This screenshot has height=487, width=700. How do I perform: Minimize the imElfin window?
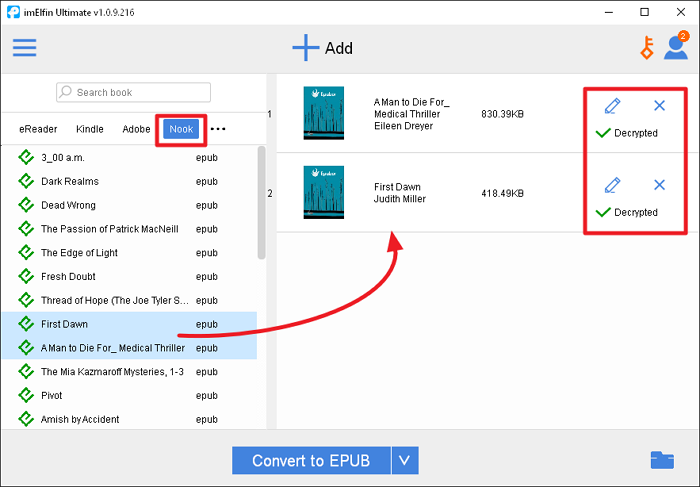[609, 12]
